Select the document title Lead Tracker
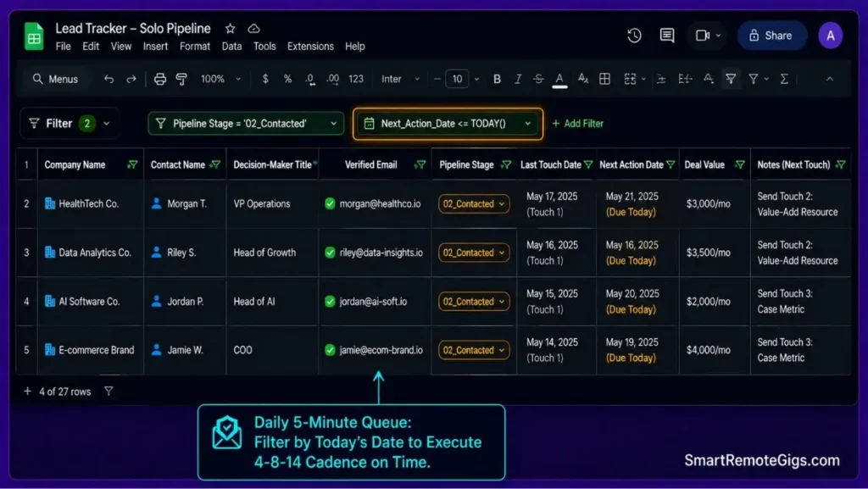868x489 pixels. [133, 28]
